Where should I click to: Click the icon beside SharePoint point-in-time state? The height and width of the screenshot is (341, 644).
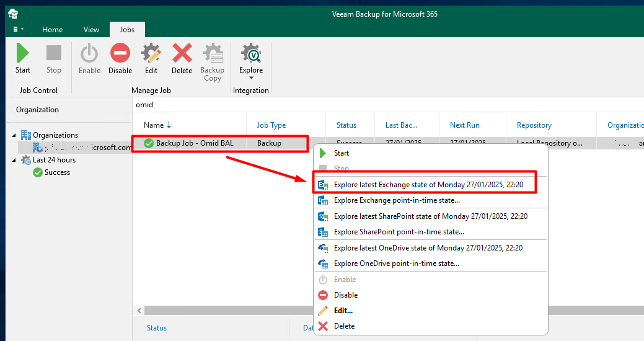pyautogui.click(x=323, y=232)
